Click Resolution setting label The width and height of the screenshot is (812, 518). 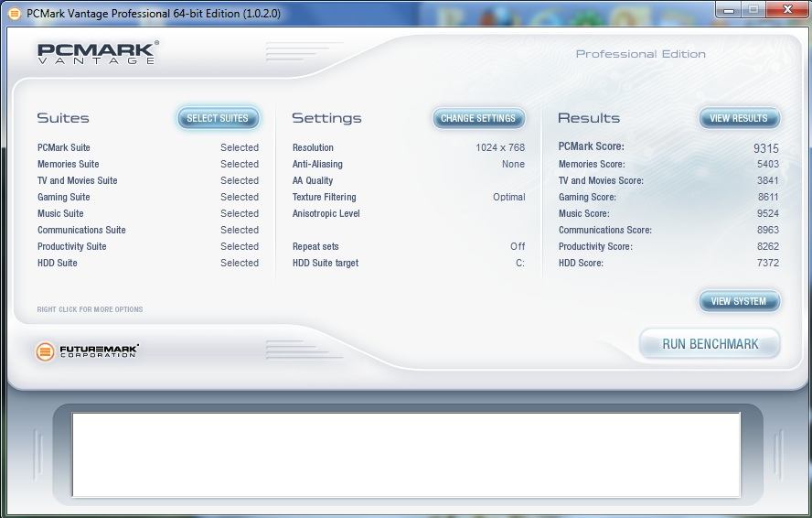point(313,147)
